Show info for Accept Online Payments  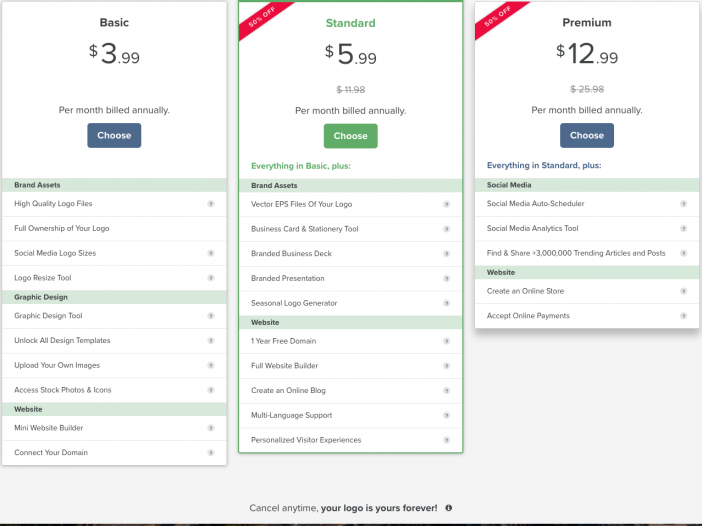click(683, 316)
